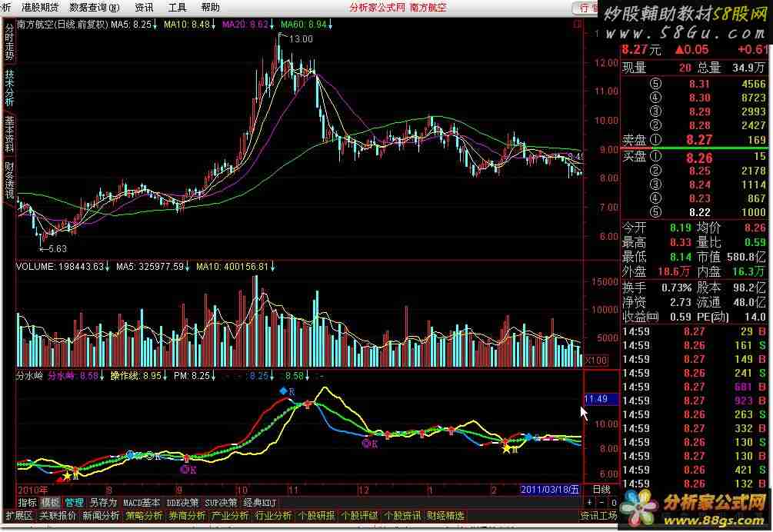Click the MA5 down arrow indicator
The width and height of the screenshot is (773, 532).
(x=155, y=24)
